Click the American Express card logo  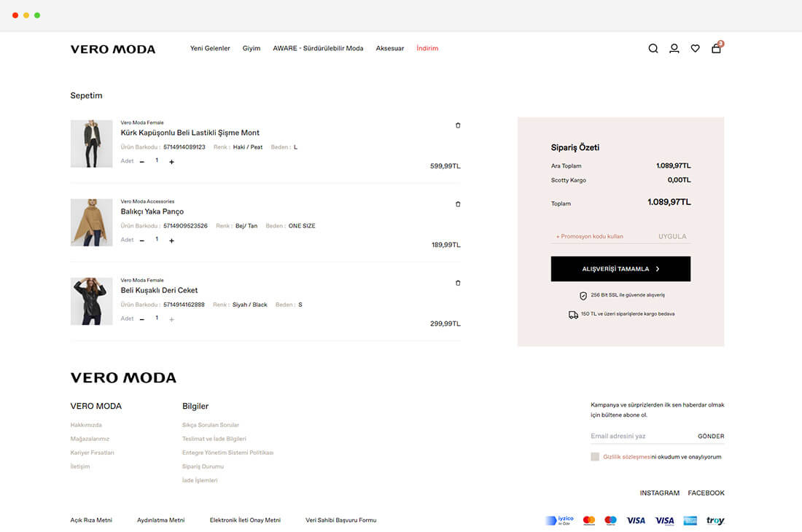point(690,520)
